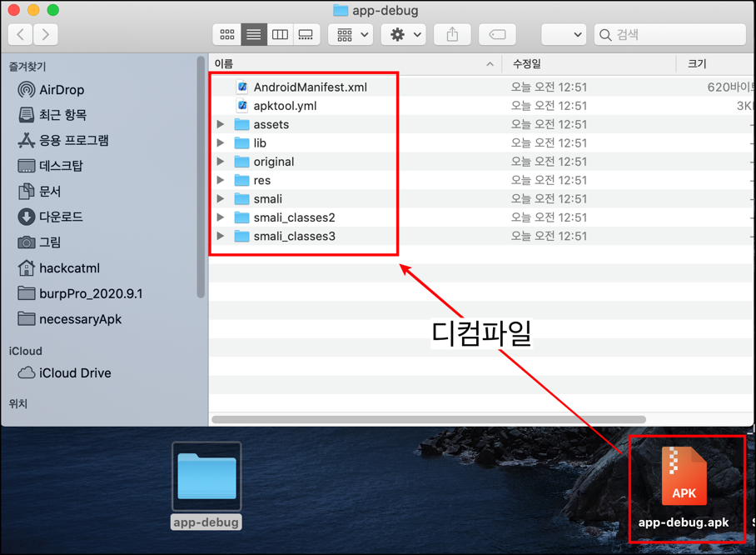The image size is (756, 555).
Task: Click the 위치 sidebar section header
Action: click(18, 403)
